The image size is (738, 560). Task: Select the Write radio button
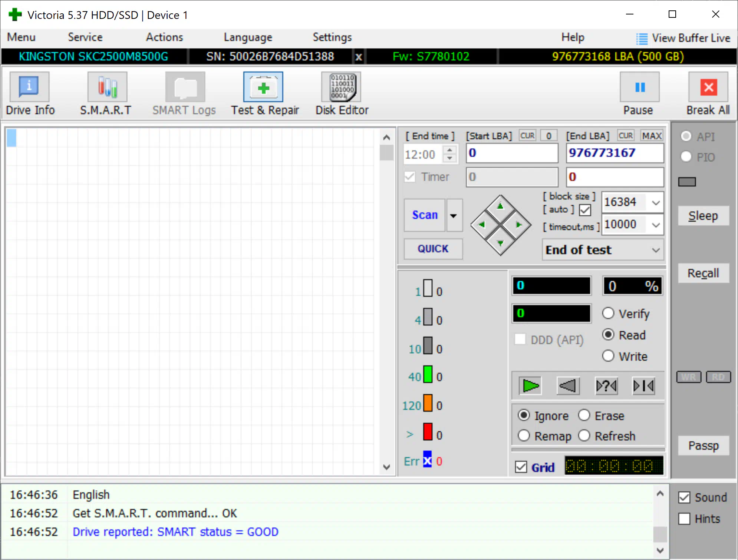click(608, 356)
